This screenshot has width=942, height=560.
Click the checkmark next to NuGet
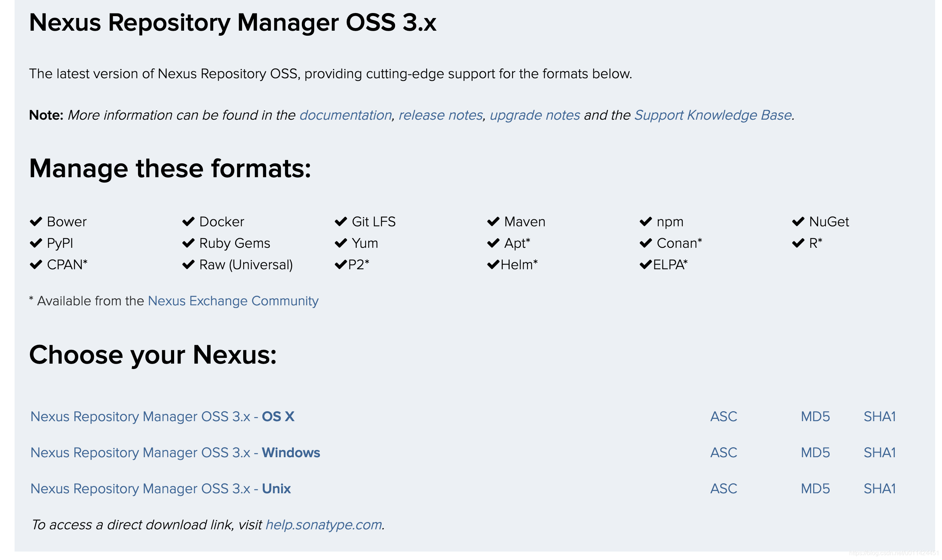pos(798,222)
